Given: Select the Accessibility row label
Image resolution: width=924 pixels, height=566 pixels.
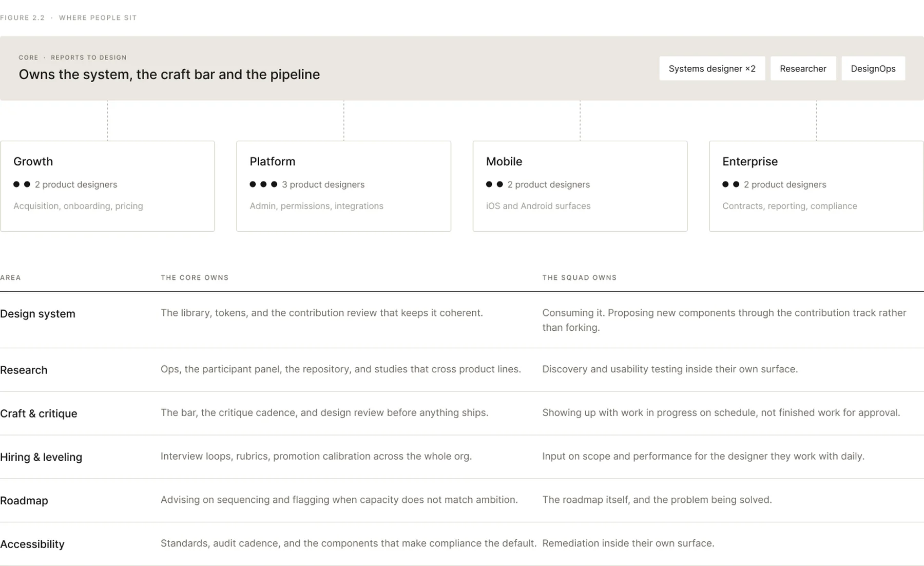Looking at the screenshot, I should pyautogui.click(x=32, y=544).
